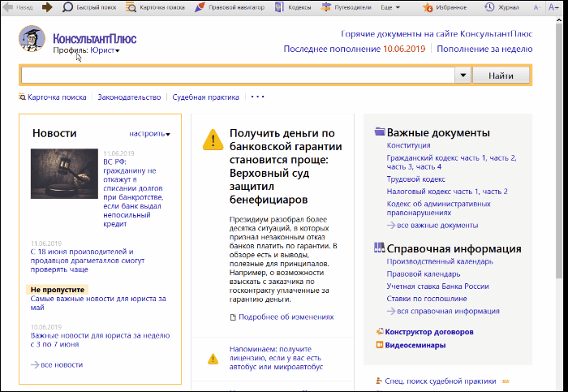Open Правовой календарь link
Image resolution: width=568 pixels, height=392 pixels.
[424, 274]
